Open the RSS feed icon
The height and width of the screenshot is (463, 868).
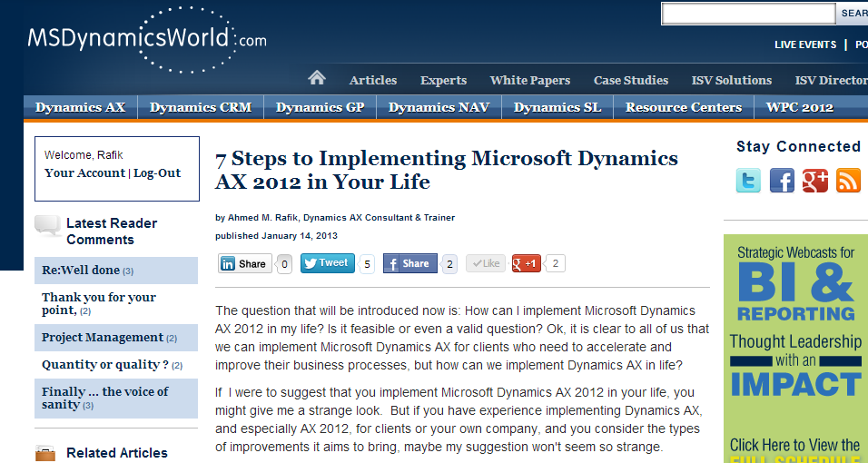click(x=848, y=181)
